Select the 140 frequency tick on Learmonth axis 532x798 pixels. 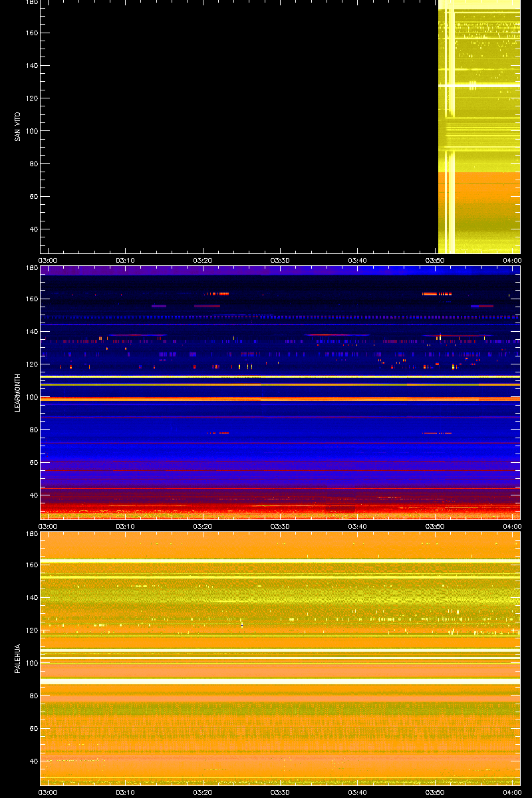click(31, 332)
